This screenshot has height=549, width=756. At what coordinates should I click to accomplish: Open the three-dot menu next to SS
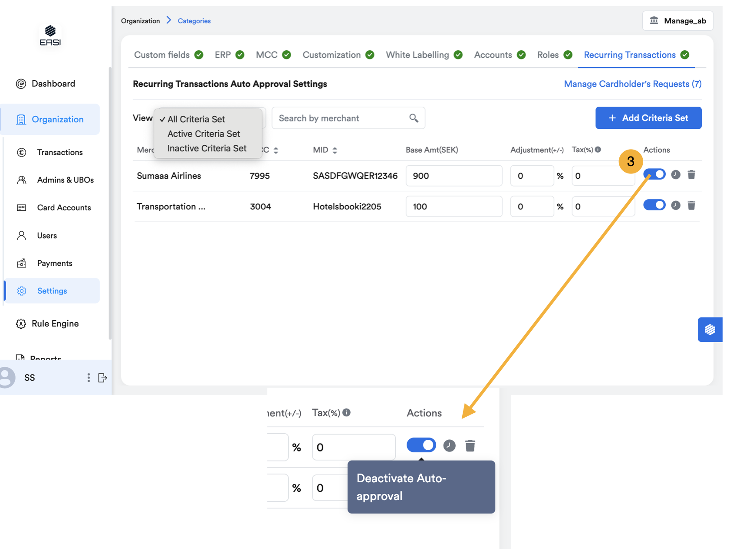click(x=89, y=378)
